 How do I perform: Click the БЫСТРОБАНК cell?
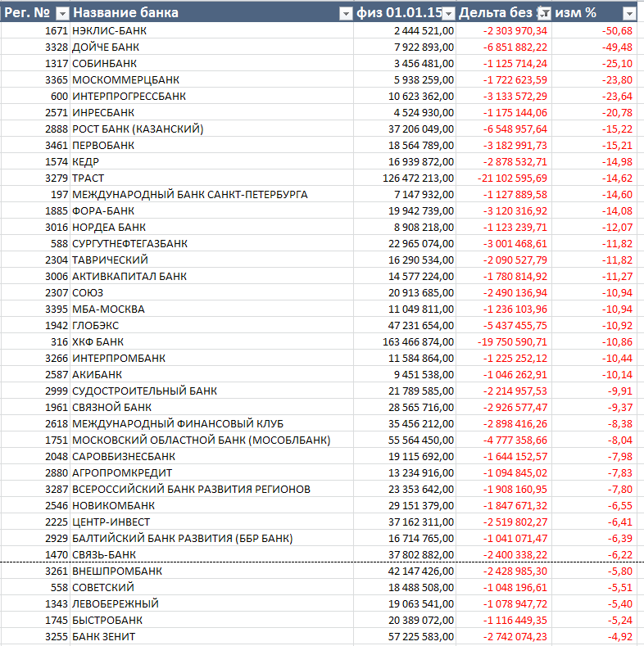(x=211, y=620)
